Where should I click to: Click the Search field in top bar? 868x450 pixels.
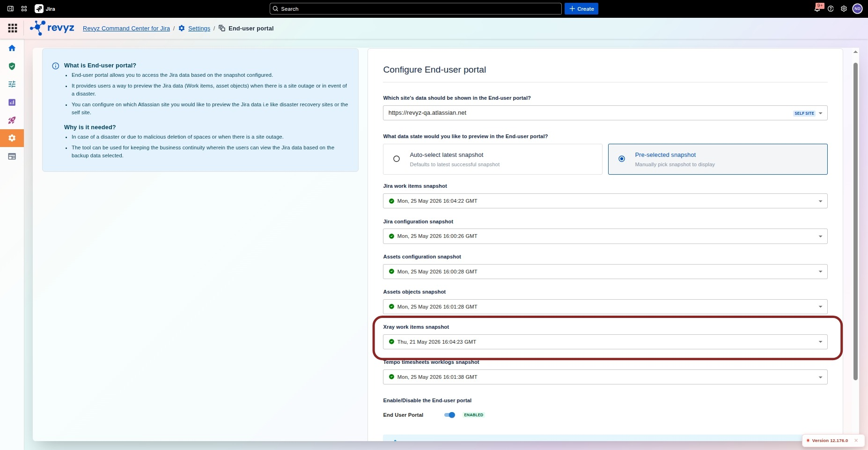[415, 9]
